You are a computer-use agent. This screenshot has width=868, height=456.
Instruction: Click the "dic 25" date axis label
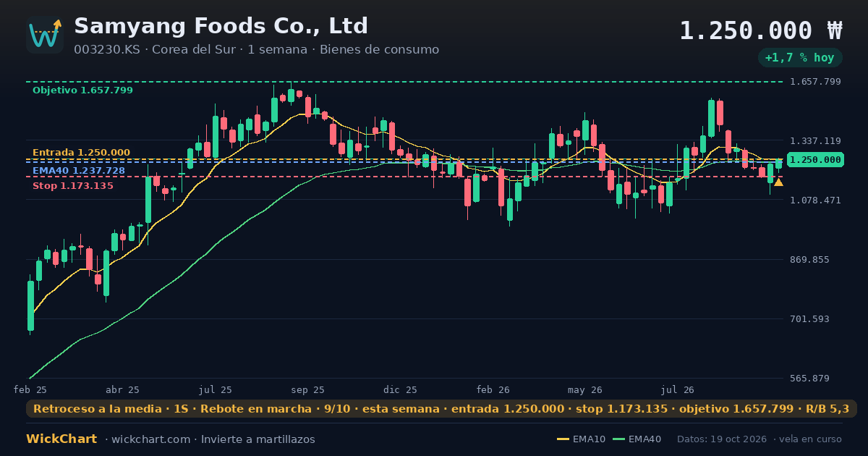pos(400,390)
